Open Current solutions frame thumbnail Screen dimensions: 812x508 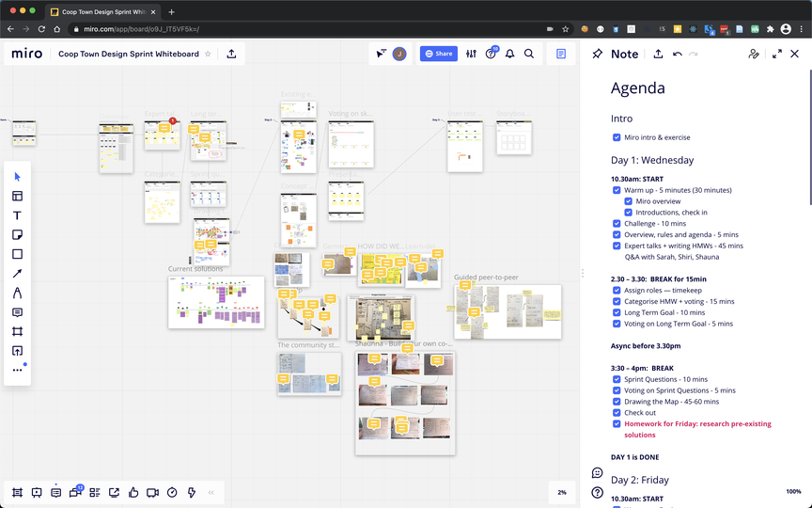tap(216, 302)
